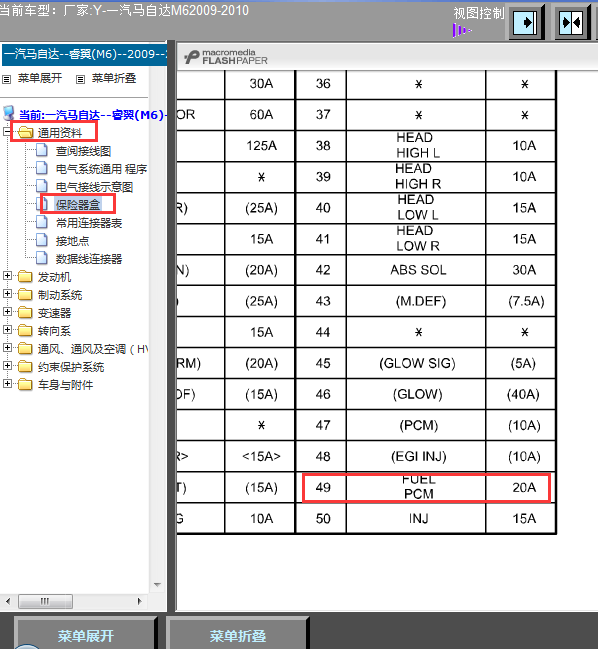Expand the 制动系统 tree node

tap(7, 293)
